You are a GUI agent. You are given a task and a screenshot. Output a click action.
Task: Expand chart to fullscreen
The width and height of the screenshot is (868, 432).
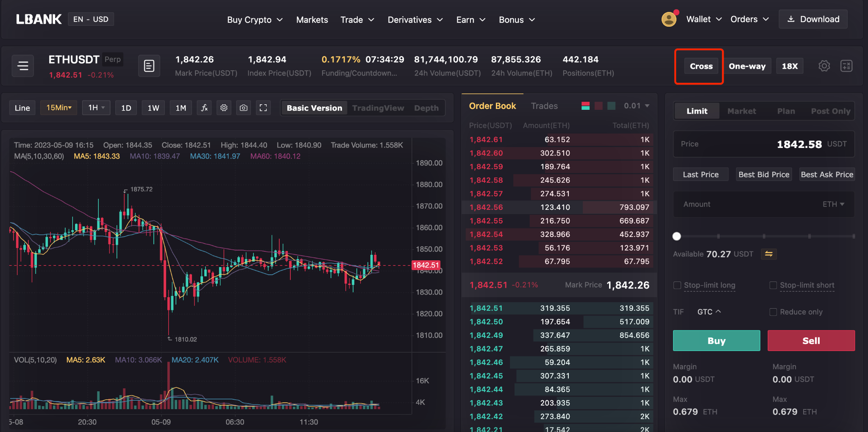coord(263,108)
